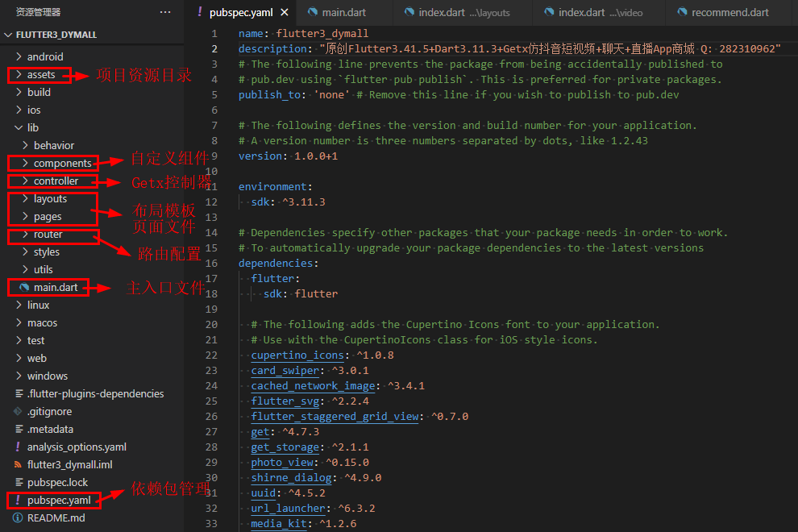Image resolution: width=798 pixels, height=532 pixels.
Task: Expand the web folder
Action: (19, 358)
